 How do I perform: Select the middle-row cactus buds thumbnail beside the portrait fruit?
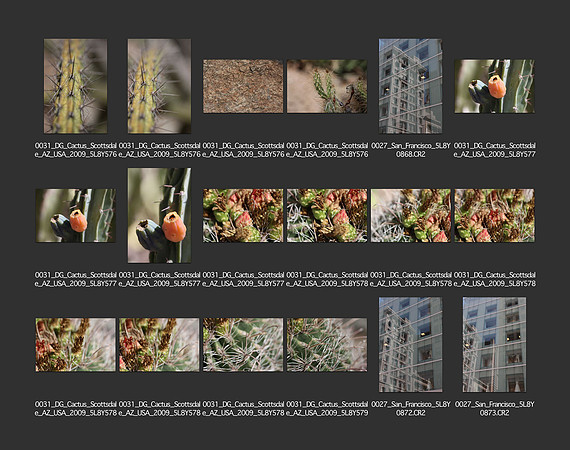coord(243,215)
